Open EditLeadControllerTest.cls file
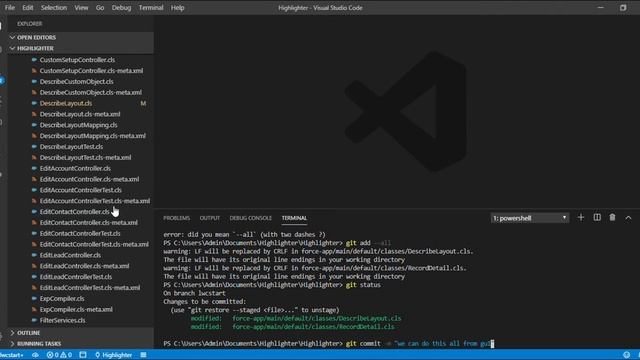640x360 pixels. (x=76, y=277)
